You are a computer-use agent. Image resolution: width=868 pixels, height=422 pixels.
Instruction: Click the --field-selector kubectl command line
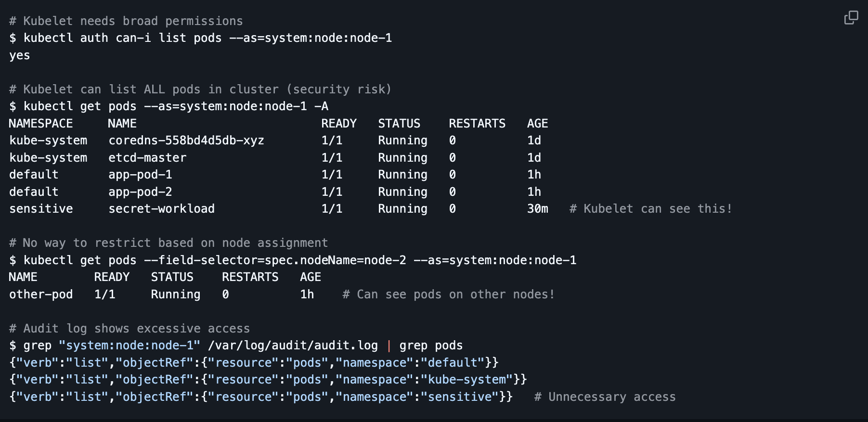pos(293,260)
